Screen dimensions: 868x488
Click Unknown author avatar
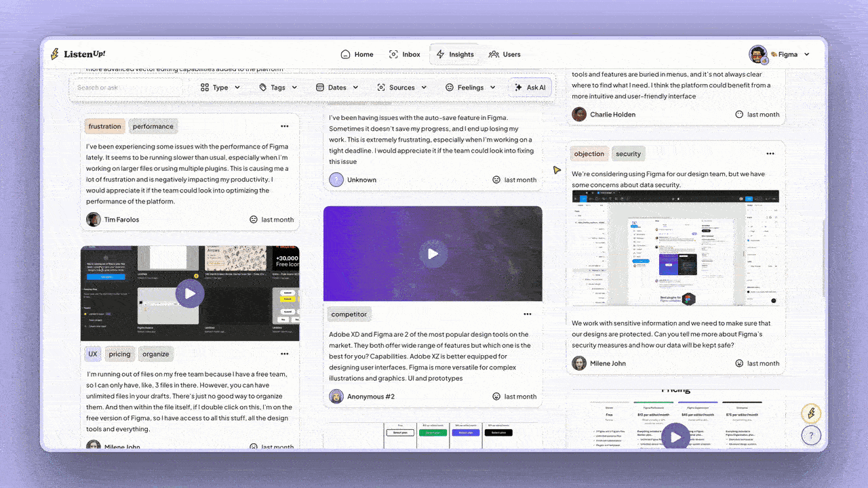[336, 180]
